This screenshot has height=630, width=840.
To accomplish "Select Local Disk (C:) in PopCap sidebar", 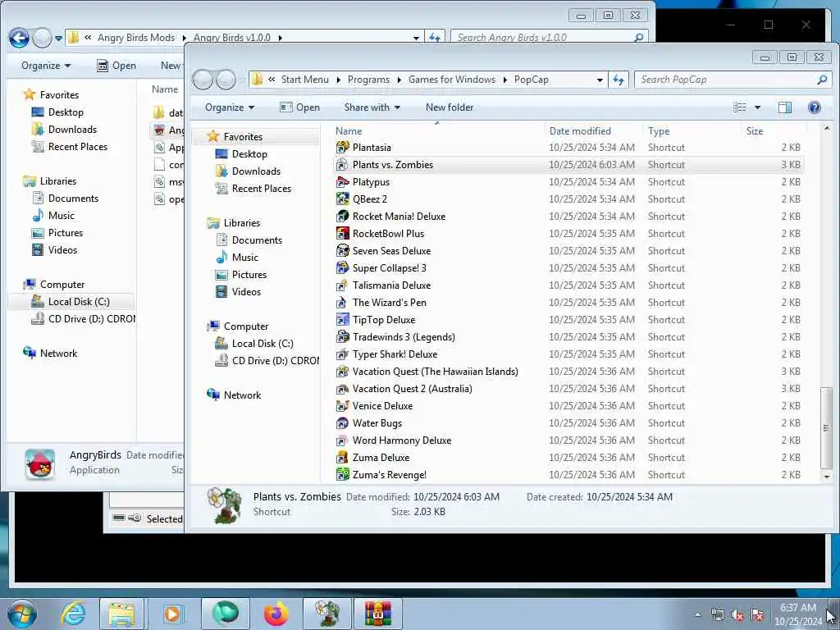I will coord(262,344).
